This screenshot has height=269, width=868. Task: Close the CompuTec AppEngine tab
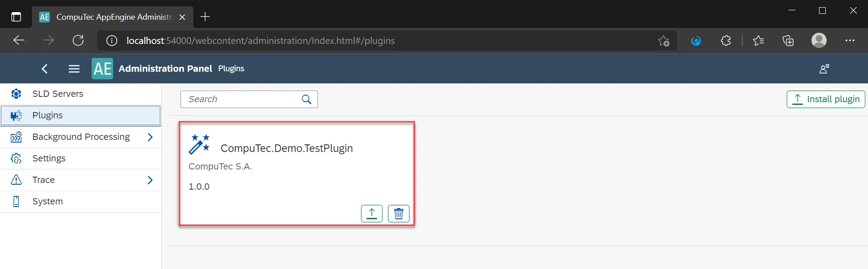coord(182,17)
